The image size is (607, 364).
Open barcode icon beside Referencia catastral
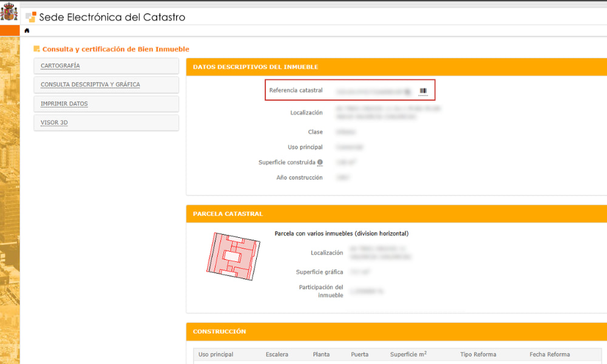click(423, 91)
